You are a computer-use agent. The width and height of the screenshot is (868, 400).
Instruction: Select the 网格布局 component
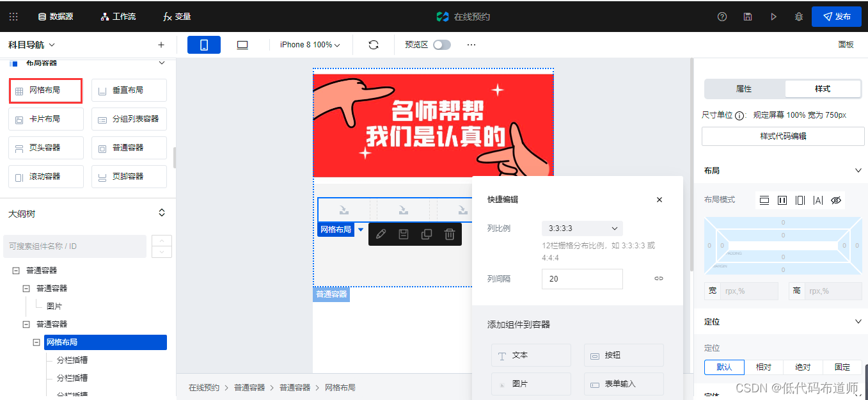[45, 90]
